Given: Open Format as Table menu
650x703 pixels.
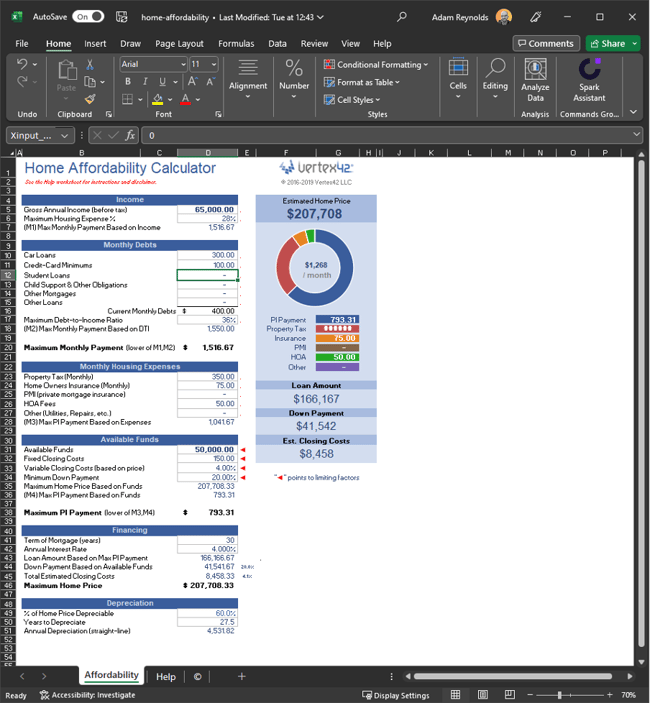Looking at the screenshot, I should pos(362,82).
